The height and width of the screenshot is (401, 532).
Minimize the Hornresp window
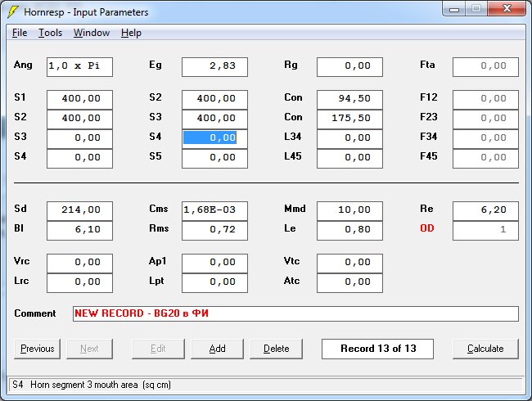[x=454, y=9]
